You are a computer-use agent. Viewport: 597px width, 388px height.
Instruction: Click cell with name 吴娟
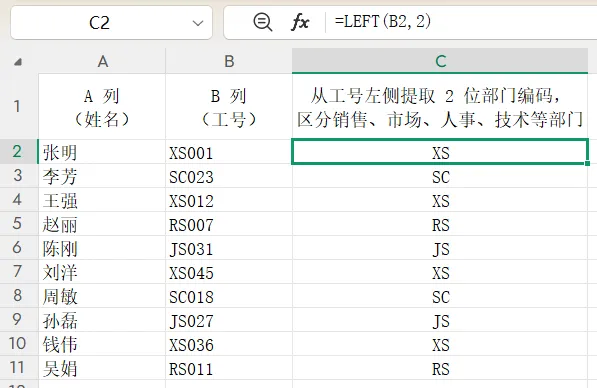[x=102, y=368]
